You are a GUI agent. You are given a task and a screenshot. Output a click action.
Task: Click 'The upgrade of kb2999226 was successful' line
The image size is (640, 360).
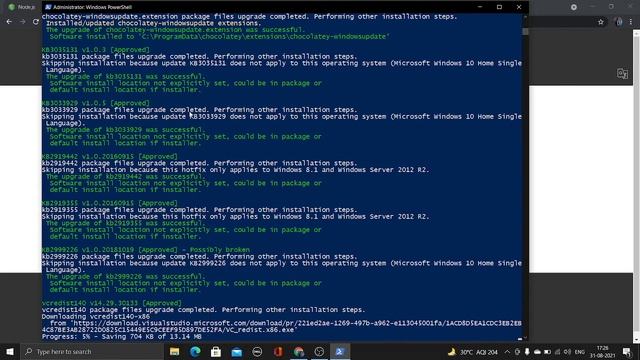[126, 276]
